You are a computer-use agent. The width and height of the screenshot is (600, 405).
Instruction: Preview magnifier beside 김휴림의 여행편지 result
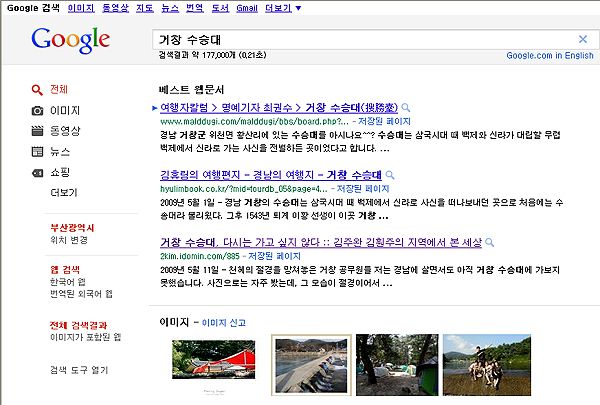pos(390,175)
